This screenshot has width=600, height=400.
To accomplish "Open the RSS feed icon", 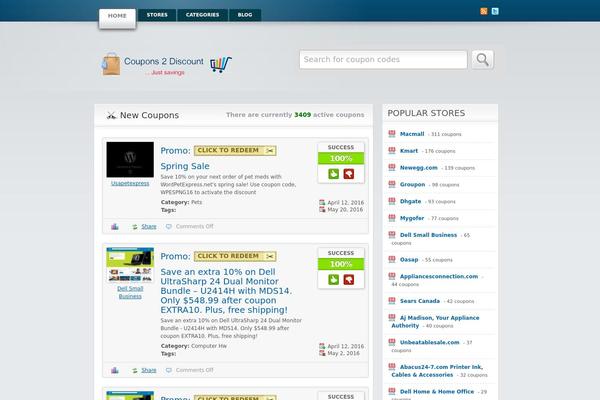I will (484, 11).
